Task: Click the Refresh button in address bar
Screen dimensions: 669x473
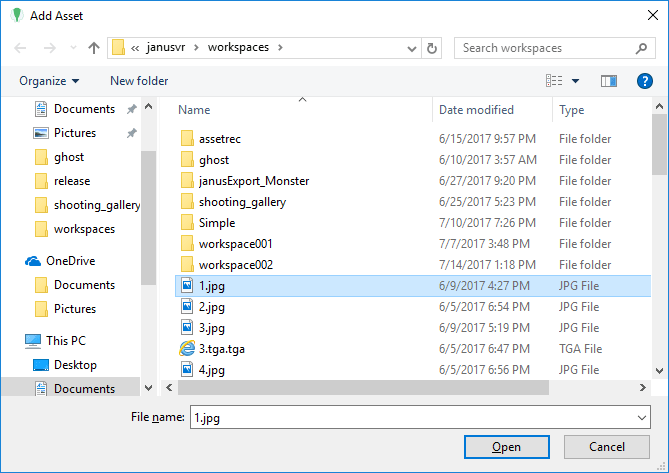Action: 432,48
